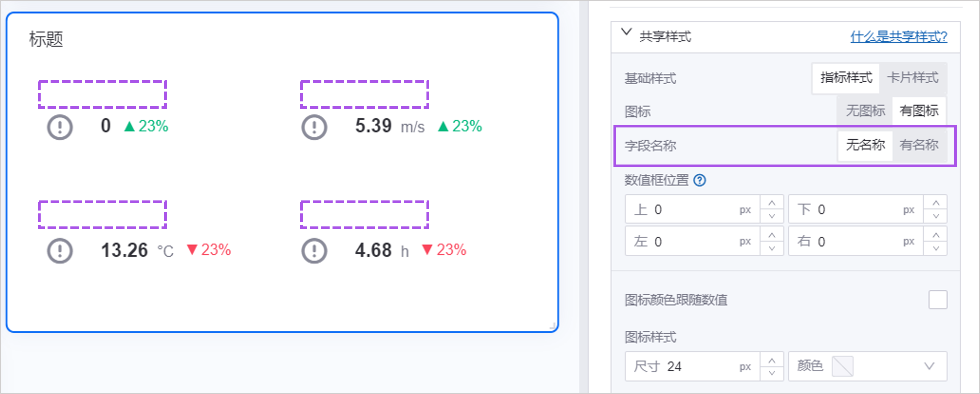This screenshot has height=394, width=980.
Task: Select the 无图标 option
Action: coord(865,111)
